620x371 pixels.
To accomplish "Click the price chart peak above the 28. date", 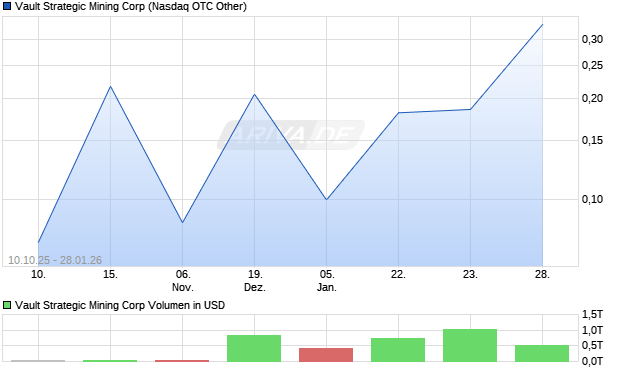I will (542, 25).
